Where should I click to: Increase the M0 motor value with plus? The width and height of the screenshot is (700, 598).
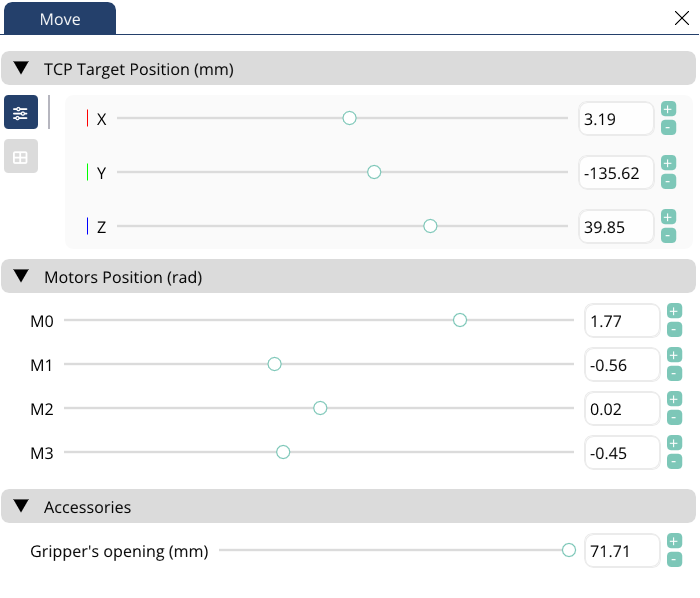pyautogui.click(x=674, y=311)
